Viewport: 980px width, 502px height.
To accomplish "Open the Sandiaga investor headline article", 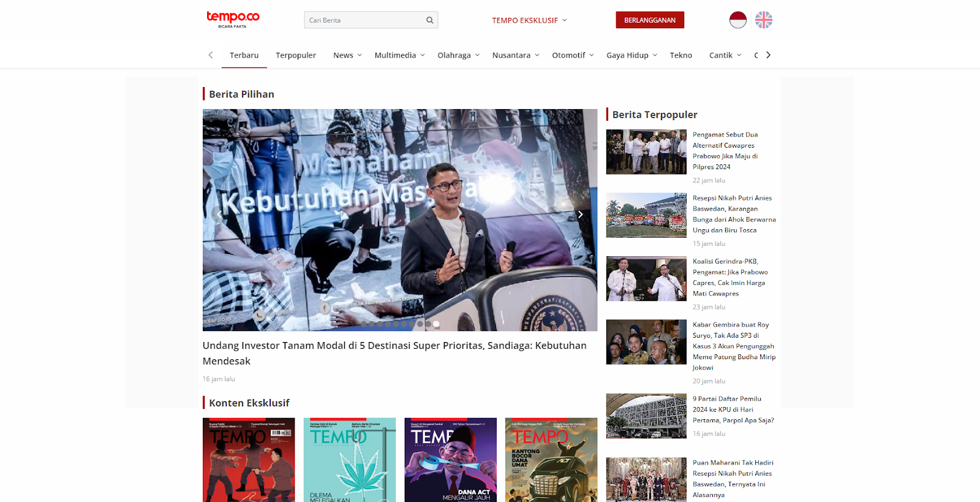I will pos(394,353).
